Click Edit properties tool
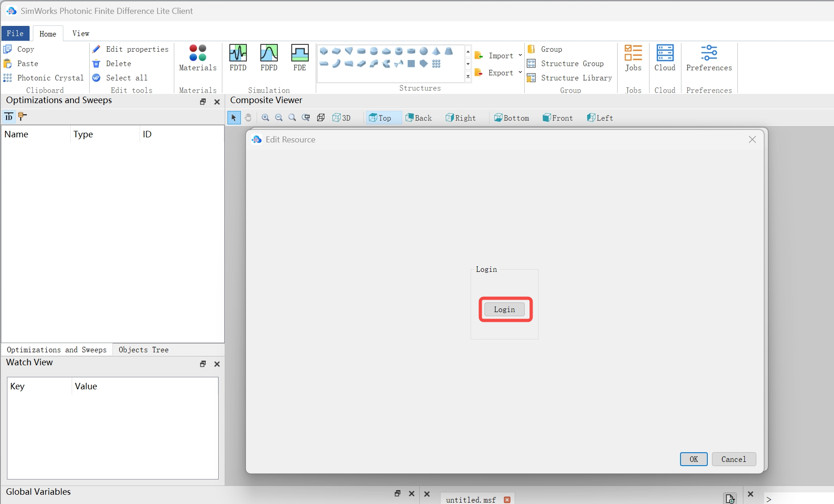Viewport: 834px width, 504px height. 131,49
